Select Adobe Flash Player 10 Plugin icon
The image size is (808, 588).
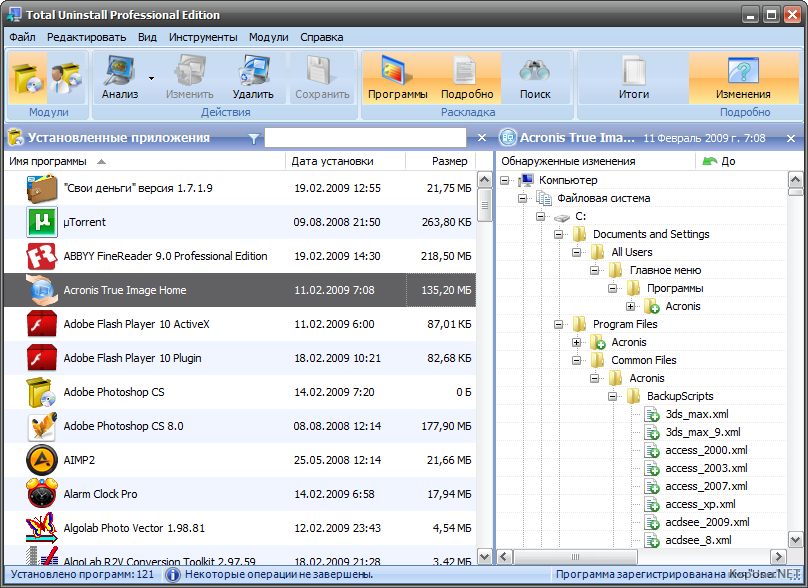(42, 358)
